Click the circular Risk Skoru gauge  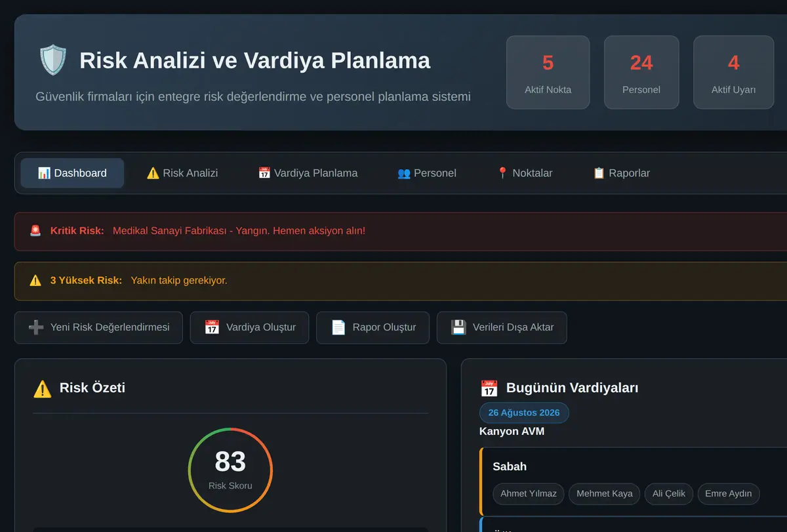point(230,470)
